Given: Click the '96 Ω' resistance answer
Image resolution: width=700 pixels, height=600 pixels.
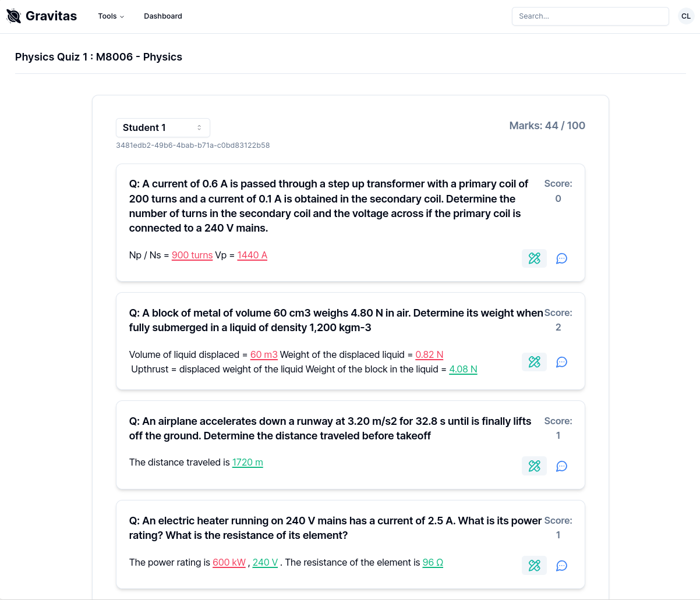Looking at the screenshot, I should [433, 562].
